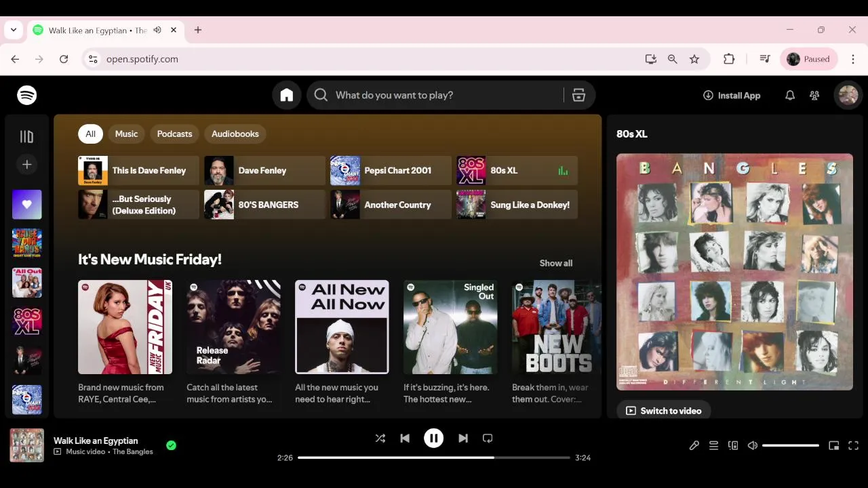Viewport: 868px width, 488px height.
Task: Open Liked Songs in the sidebar
Action: (27, 204)
